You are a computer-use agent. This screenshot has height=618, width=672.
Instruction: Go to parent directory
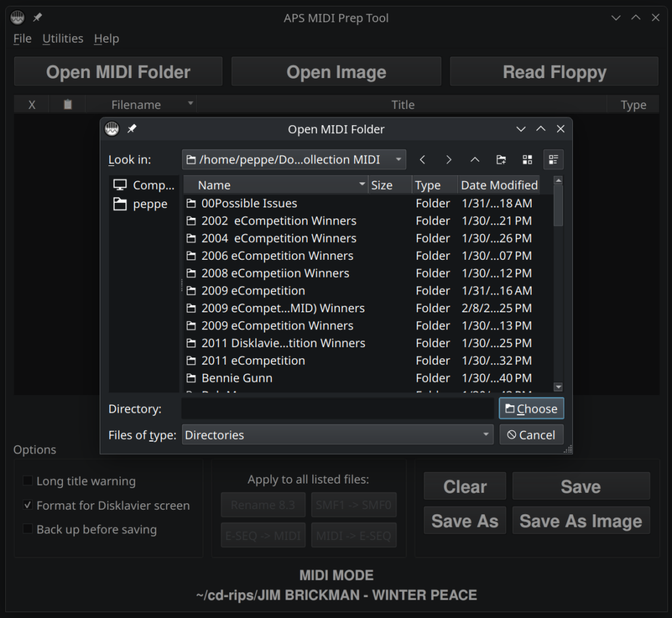[474, 159]
